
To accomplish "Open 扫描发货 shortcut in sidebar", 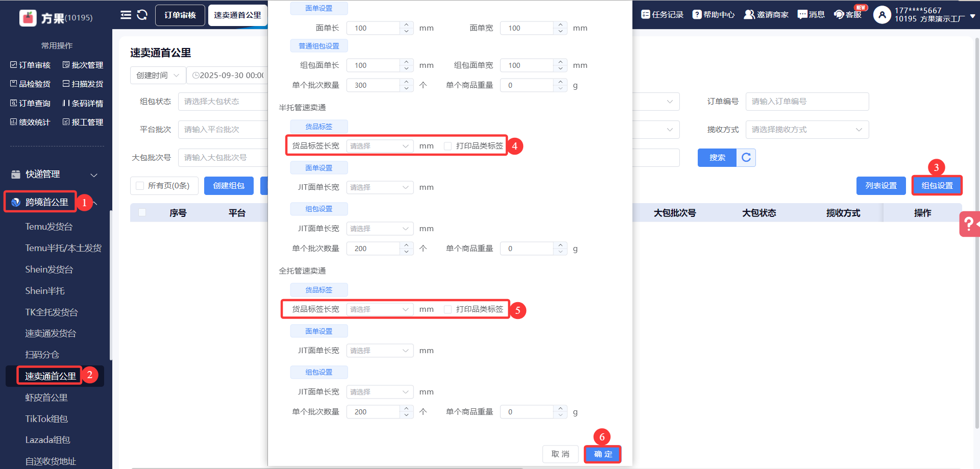I will point(83,84).
